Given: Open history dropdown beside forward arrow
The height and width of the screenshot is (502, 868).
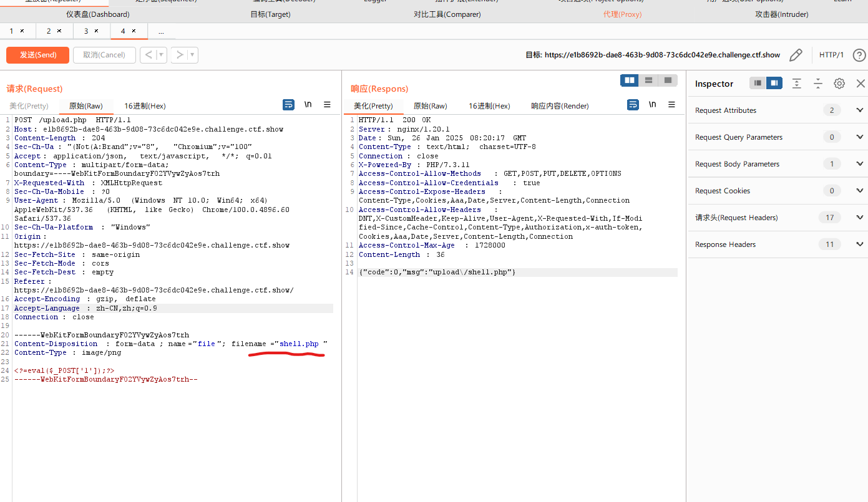Looking at the screenshot, I should click(x=193, y=55).
